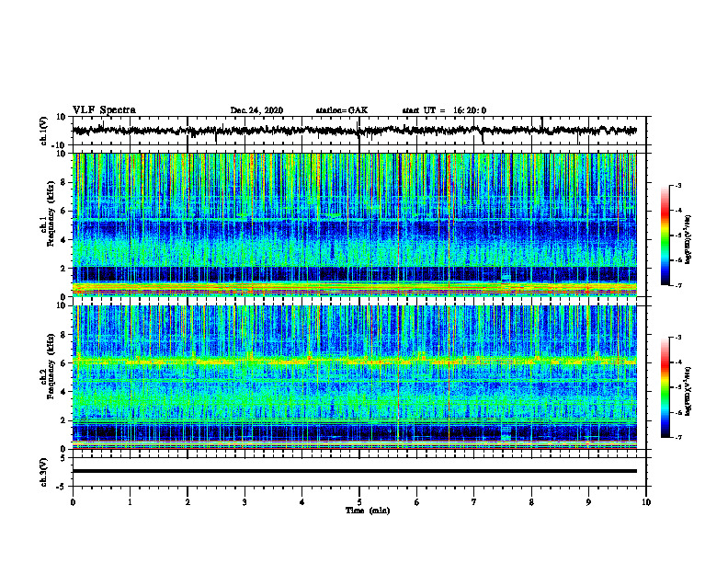The image size is (728, 563).
Task: Click the "start UT = 16:20:0" text
Action: point(444,110)
